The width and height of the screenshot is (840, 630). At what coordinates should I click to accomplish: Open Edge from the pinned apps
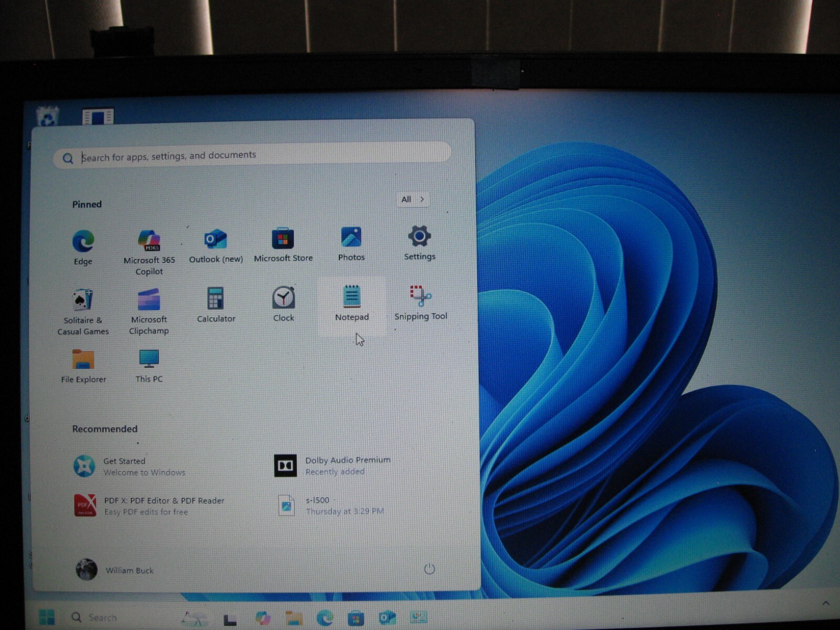(x=83, y=248)
